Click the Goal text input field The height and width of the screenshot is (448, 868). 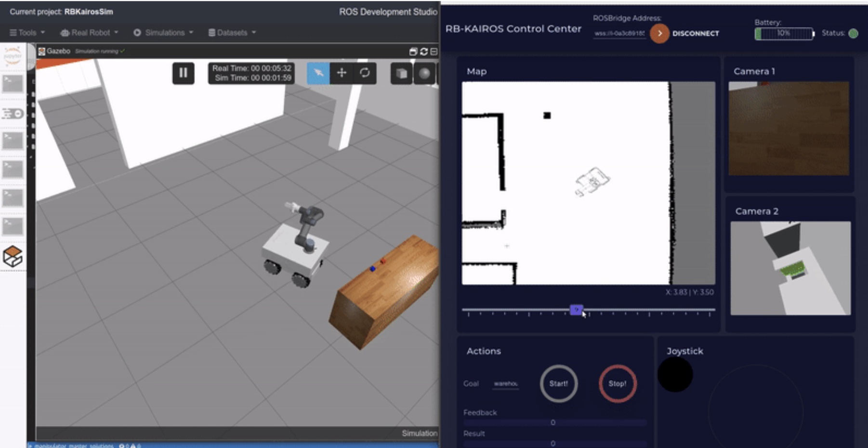pyautogui.click(x=506, y=384)
